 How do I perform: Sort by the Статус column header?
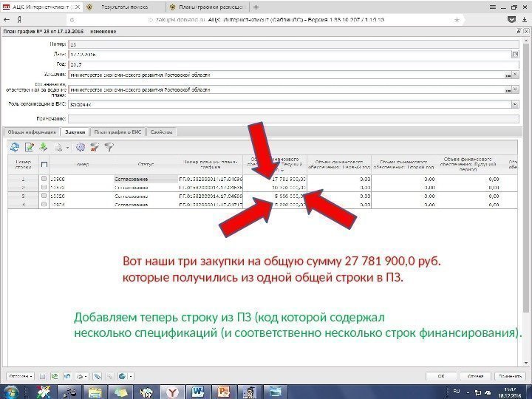tap(146, 165)
